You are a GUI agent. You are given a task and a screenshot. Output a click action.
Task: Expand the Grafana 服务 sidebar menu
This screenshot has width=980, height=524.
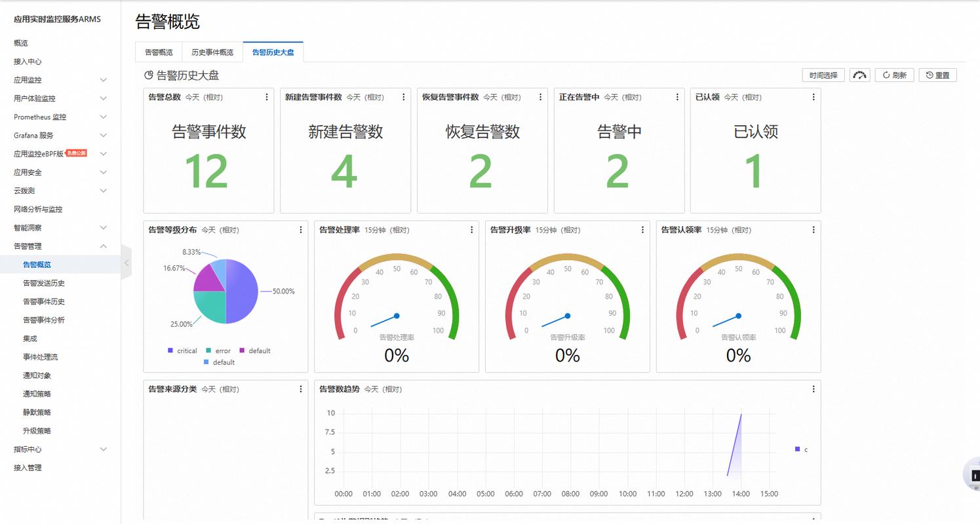tap(103, 136)
